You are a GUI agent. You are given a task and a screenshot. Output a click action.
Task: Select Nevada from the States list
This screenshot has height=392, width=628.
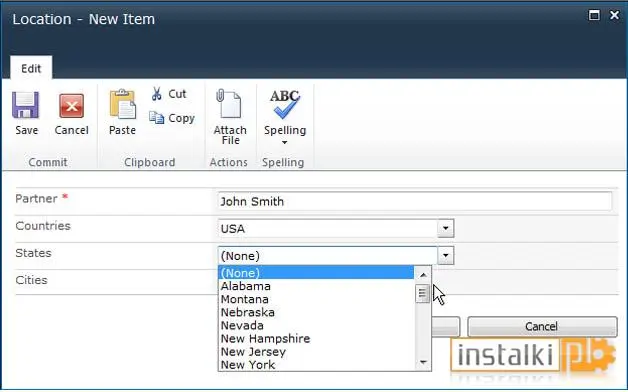[316, 326]
